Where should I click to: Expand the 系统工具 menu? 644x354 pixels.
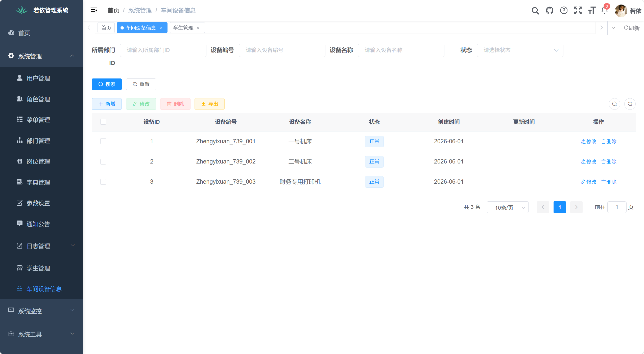(42, 334)
